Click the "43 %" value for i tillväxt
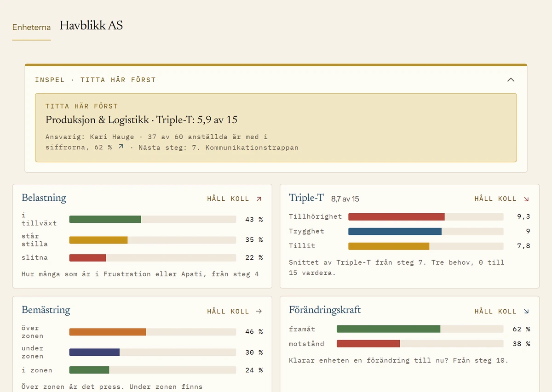This screenshot has width=552, height=392. (254, 220)
